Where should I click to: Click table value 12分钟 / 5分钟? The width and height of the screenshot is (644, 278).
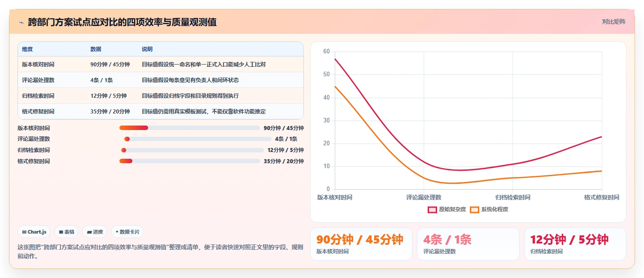click(108, 96)
